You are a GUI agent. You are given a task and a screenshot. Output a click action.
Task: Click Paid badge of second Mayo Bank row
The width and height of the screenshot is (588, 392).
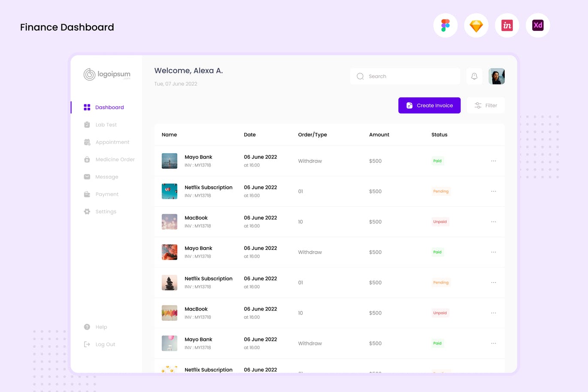437,252
